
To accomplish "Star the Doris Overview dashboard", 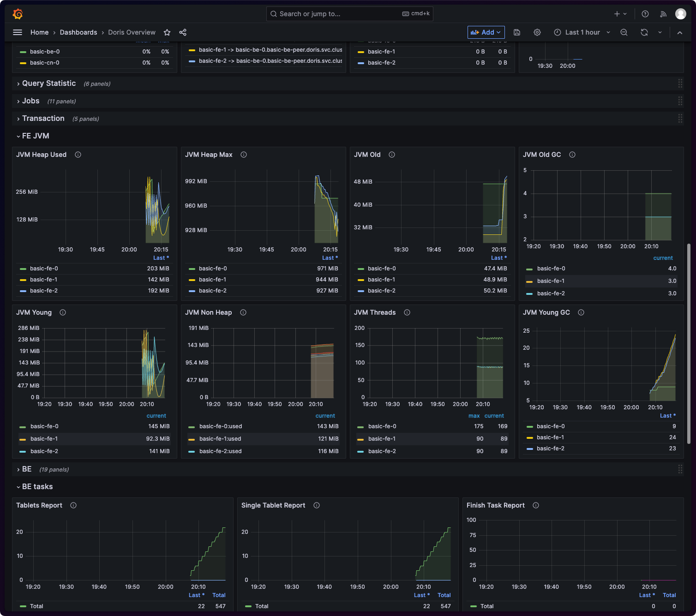I will tap(167, 32).
